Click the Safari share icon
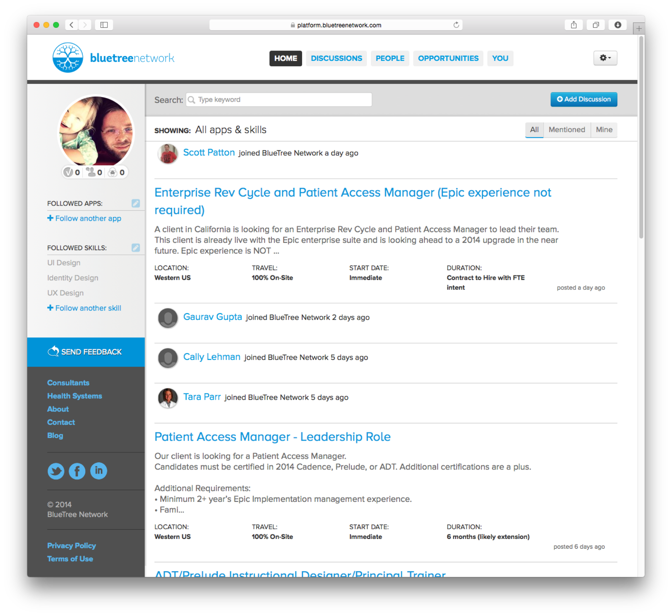 574,25
